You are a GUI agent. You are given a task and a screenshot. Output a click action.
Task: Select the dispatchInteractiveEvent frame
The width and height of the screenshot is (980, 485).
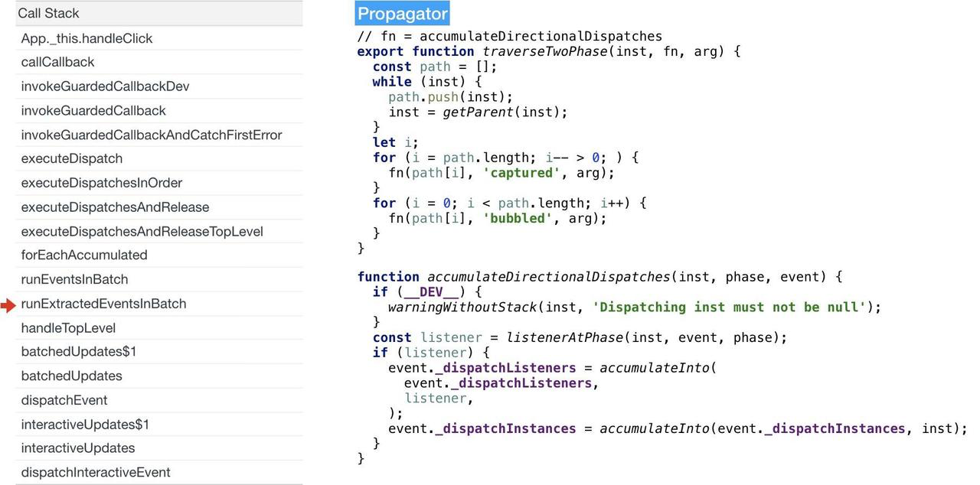[159, 472]
